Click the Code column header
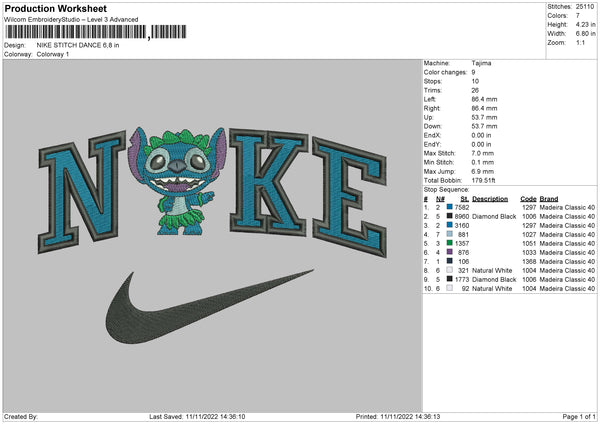The image size is (600, 424). [x=528, y=199]
